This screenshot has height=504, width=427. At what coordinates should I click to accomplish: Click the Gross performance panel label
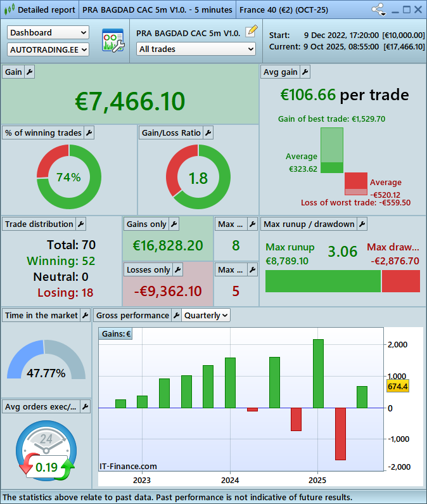[132, 315]
